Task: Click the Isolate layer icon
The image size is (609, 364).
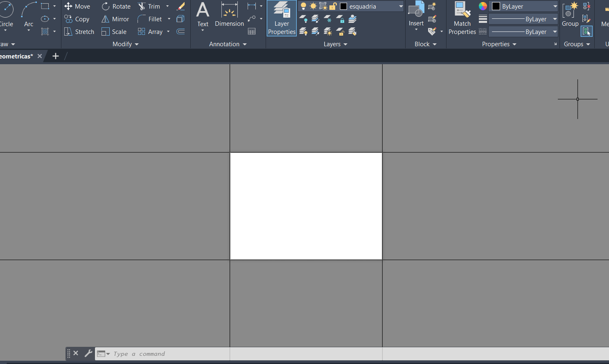Action: [316, 19]
